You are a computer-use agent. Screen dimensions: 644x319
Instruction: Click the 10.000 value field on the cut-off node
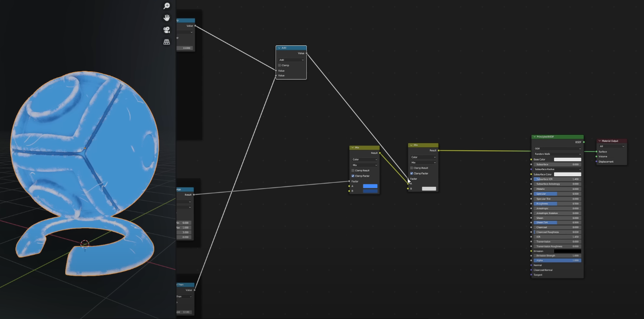click(185, 48)
